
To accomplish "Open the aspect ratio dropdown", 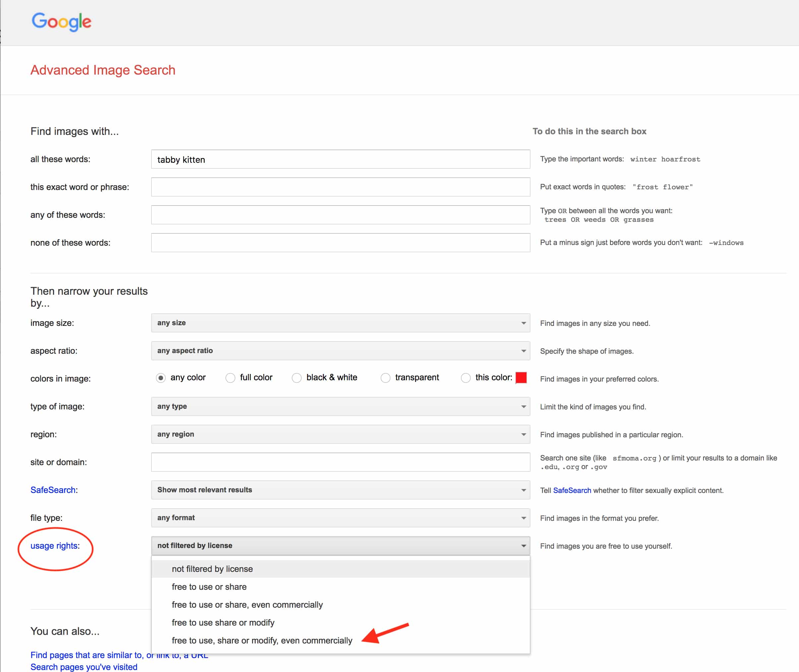I will point(340,350).
